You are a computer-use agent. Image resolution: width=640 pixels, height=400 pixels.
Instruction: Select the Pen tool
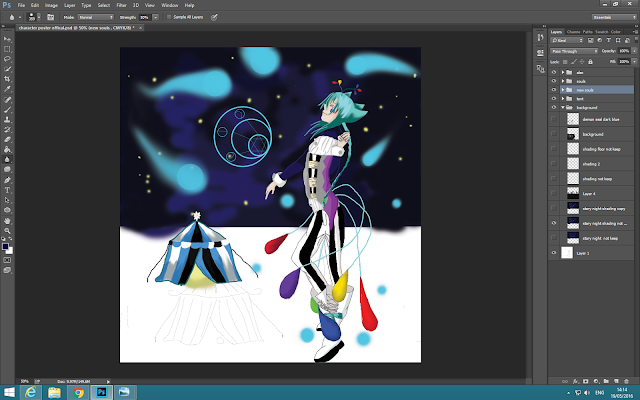pyautogui.click(x=7, y=180)
